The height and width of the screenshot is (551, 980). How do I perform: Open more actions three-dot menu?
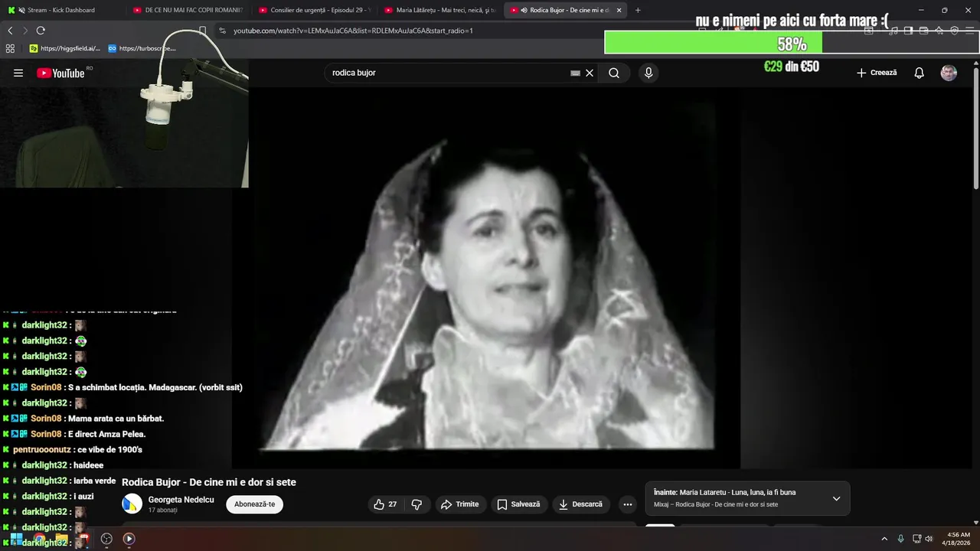tap(628, 504)
